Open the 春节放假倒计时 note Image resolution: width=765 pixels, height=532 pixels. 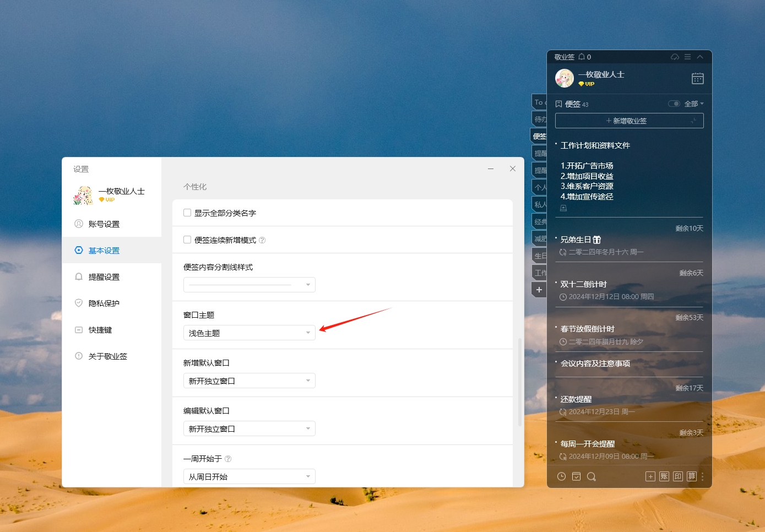coord(587,329)
